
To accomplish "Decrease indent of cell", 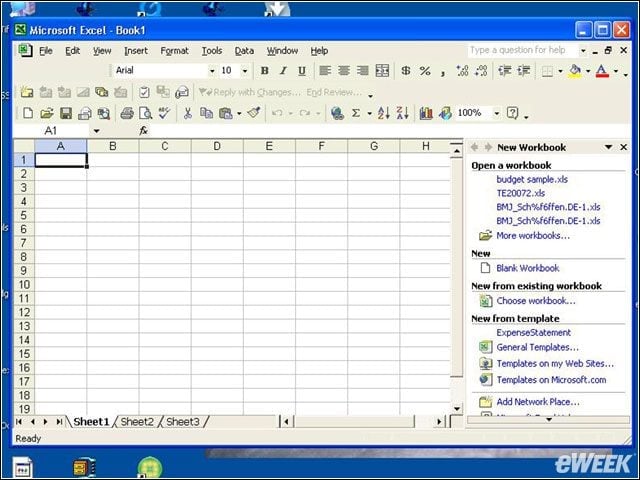I will (x=504, y=71).
